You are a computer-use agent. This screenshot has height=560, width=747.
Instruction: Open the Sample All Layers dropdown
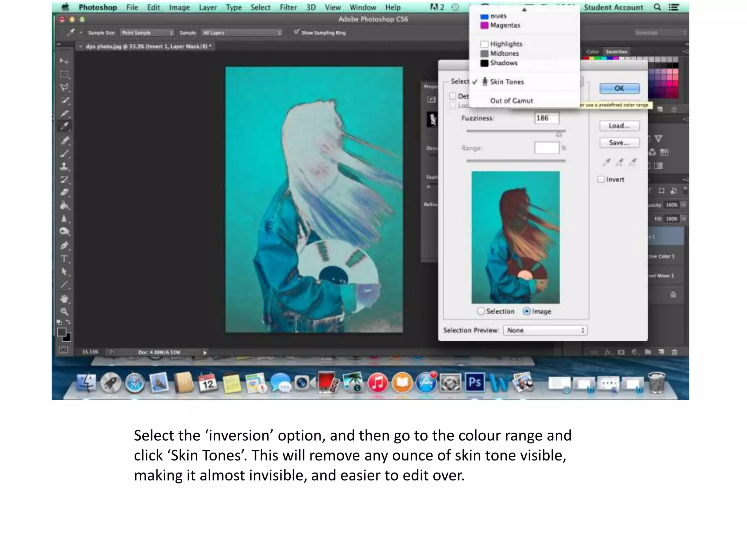click(242, 33)
